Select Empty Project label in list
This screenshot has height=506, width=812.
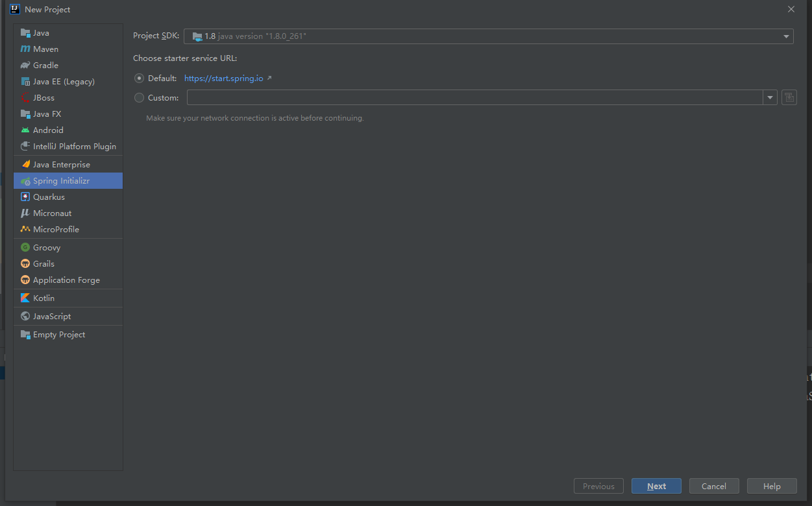[59, 335]
